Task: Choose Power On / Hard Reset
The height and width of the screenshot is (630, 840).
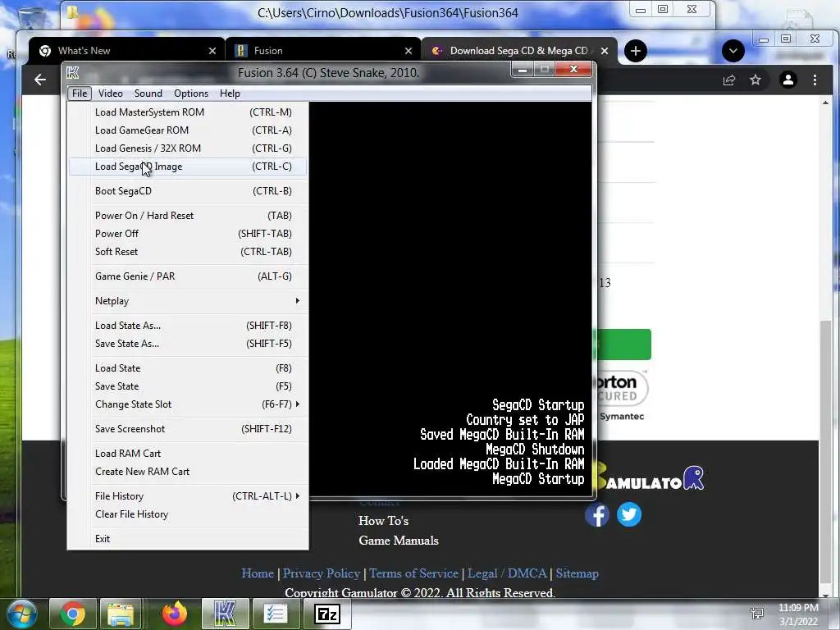Action: 188,216
